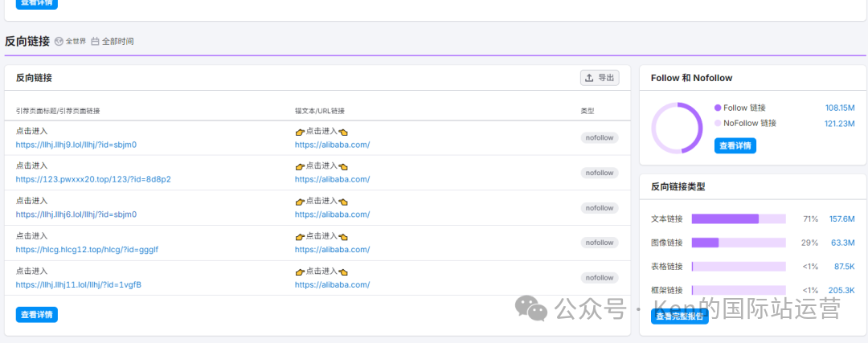
Task: Click the 导出 export button
Action: pyautogui.click(x=600, y=78)
